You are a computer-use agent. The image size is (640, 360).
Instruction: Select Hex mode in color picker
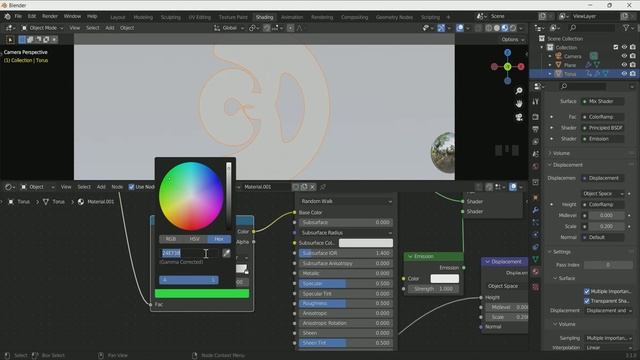coord(219,239)
